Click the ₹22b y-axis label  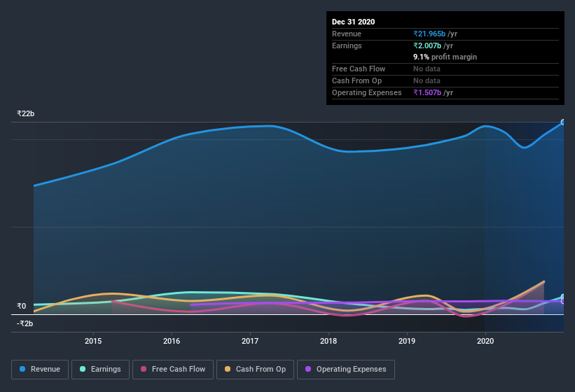[x=26, y=113]
